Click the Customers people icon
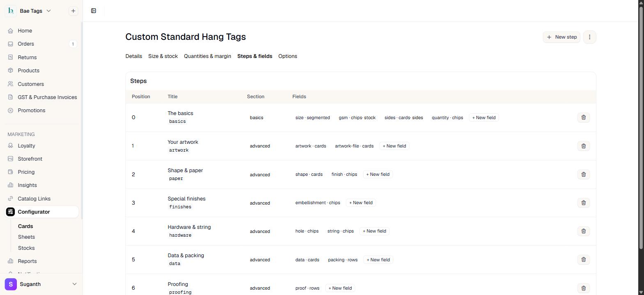This screenshot has height=295, width=644. [11, 84]
